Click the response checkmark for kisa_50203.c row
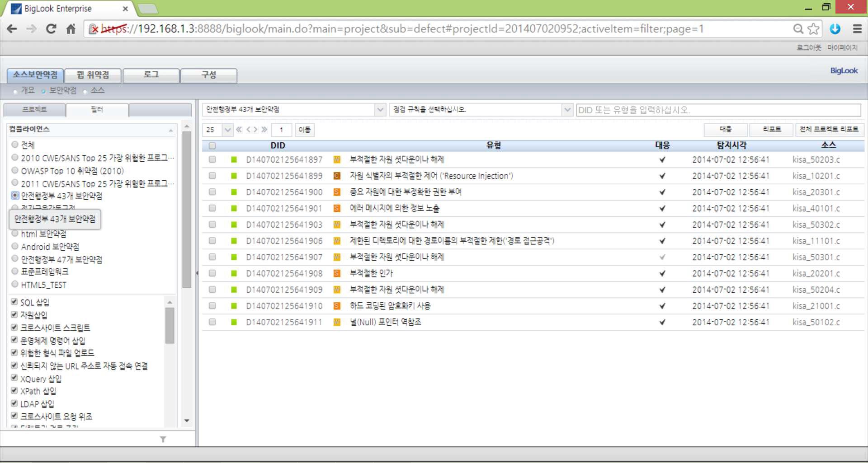This screenshot has height=463, width=868. [662, 159]
